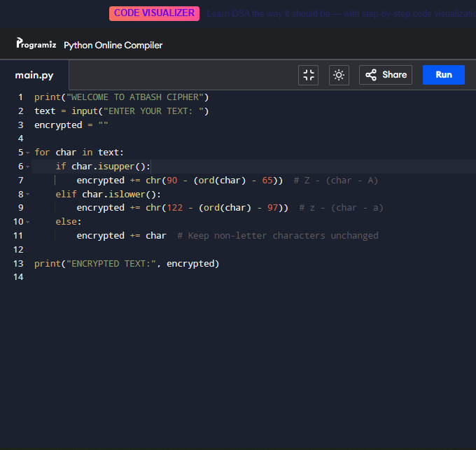Place cursor on empty line 14
Viewport: 476px width, 450px height.
click(x=140, y=277)
